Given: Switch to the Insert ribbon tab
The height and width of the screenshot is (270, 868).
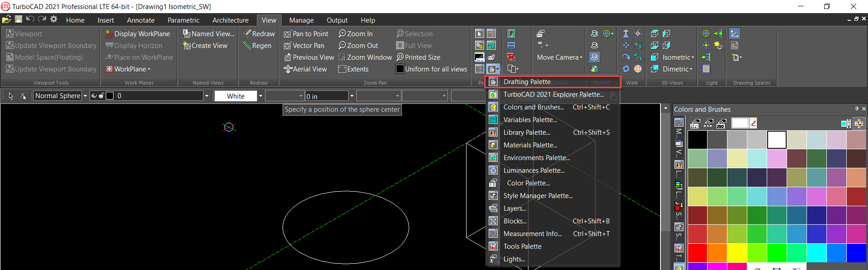Looking at the screenshot, I should (105, 20).
